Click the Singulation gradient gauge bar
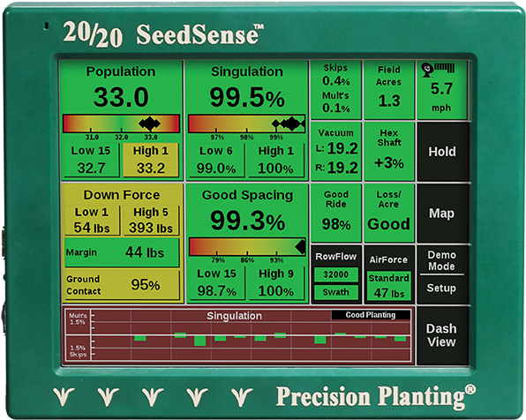Image resolution: width=526 pixels, height=420 pixels. click(x=246, y=124)
